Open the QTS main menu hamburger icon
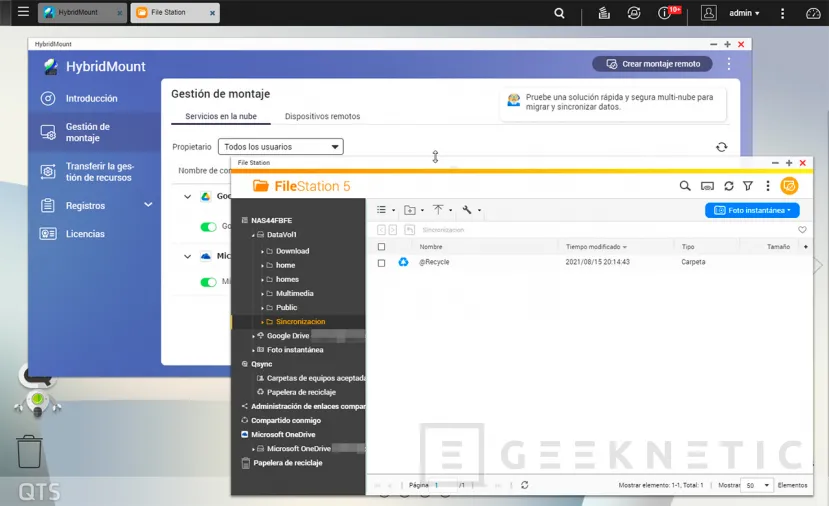Screen dimensions: 829x506 [23, 12]
